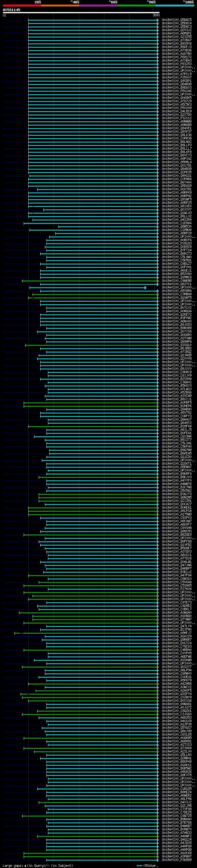Open hit UniRef100_O23255
197x868 pixels.
pos(177,37)
